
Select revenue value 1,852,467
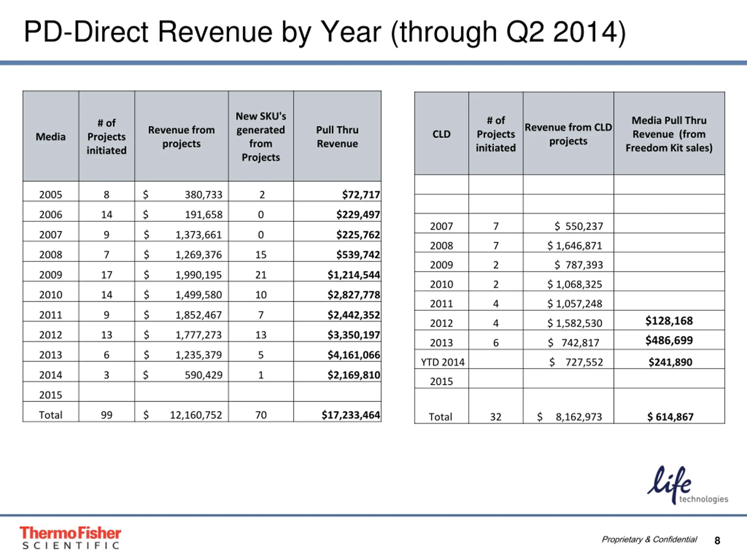(199, 315)
